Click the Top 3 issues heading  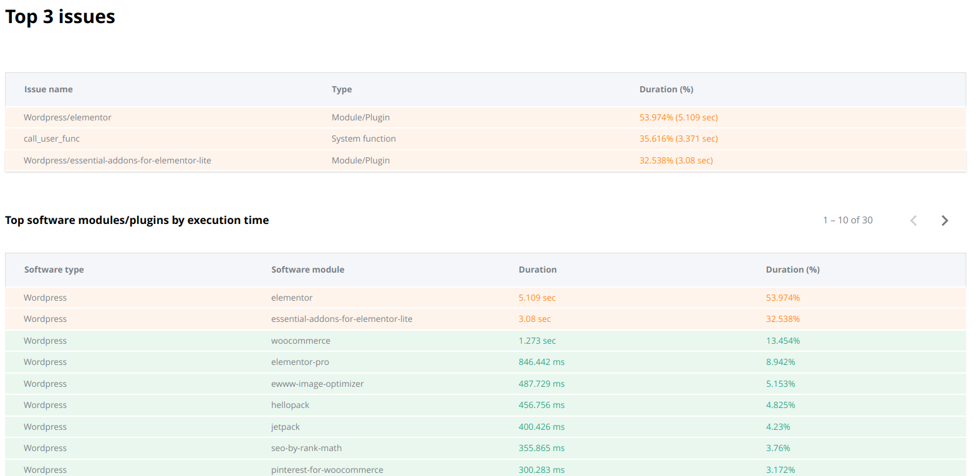pos(60,17)
